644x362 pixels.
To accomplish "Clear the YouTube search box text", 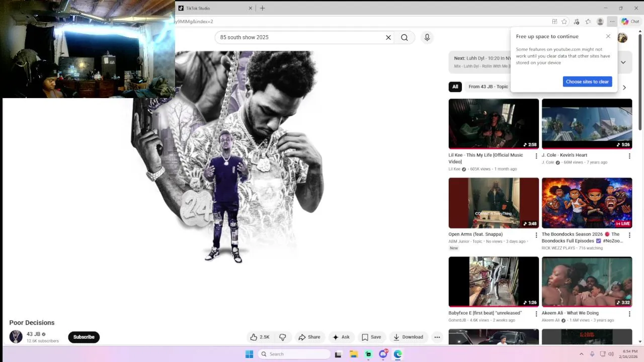I will pyautogui.click(x=388, y=37).
